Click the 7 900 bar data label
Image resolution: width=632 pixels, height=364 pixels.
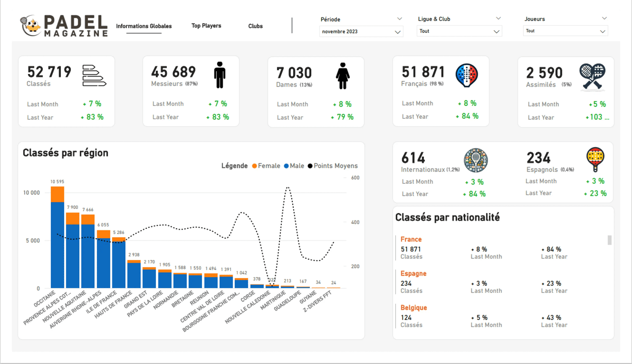click(x=72, y=207)
